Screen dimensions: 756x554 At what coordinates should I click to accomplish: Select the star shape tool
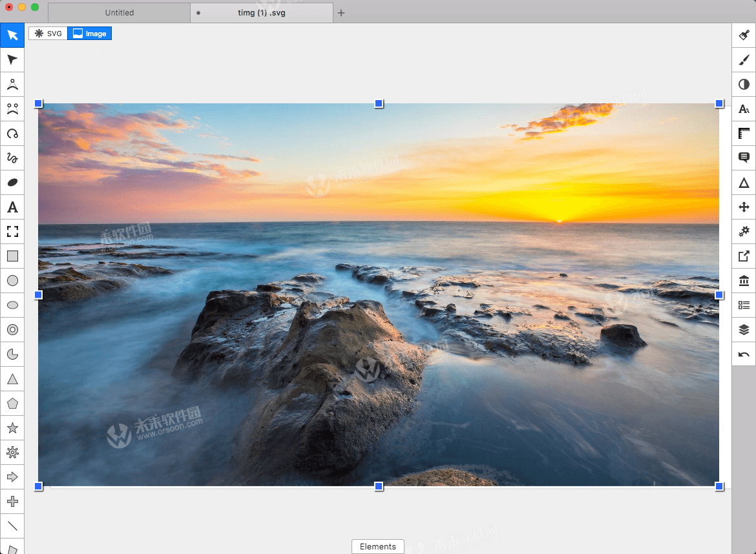(x=12, y=428)
